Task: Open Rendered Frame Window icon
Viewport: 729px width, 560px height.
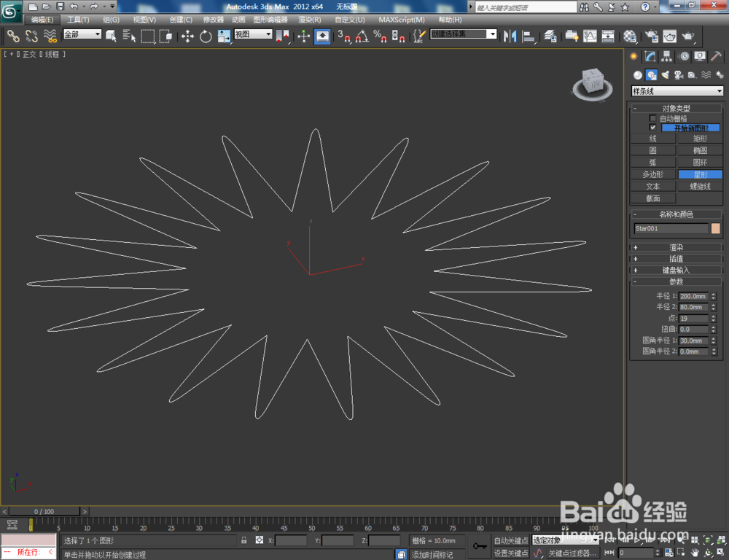Action: click(669, 36)
